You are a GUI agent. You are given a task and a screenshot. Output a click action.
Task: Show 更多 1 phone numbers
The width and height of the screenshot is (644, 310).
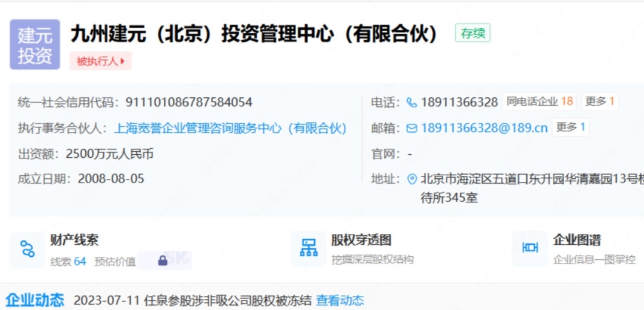click(x=600, y=102)
